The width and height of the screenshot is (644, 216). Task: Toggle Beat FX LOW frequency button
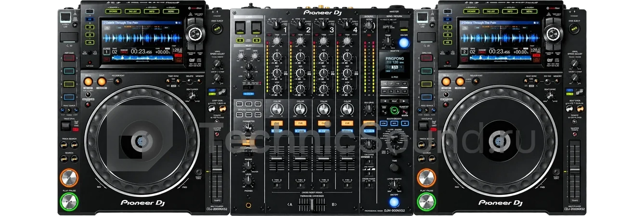point(384,123)
